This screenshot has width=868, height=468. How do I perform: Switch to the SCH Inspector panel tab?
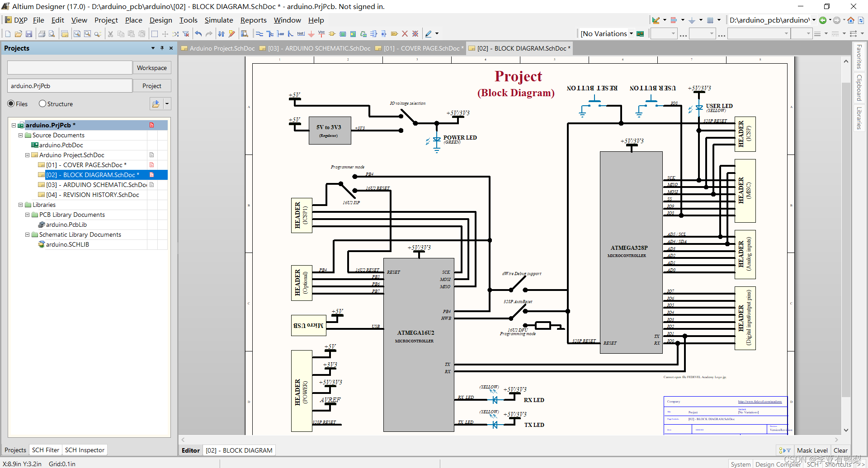tap(85, 450)
